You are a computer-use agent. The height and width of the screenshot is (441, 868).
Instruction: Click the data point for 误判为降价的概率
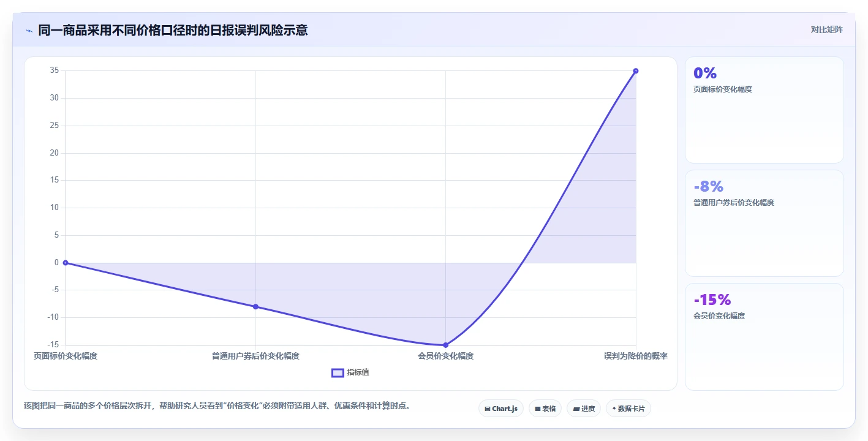coord(636,71)
